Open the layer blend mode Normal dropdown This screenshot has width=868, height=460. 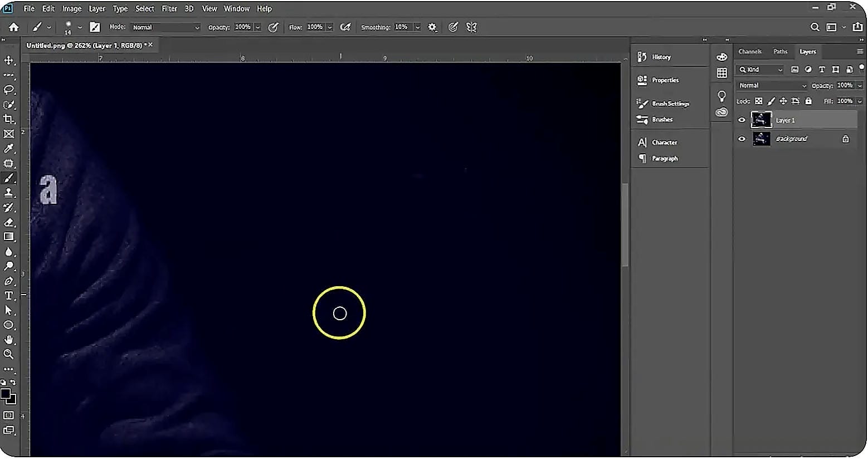pyautogui.click(x=772, y=86)
